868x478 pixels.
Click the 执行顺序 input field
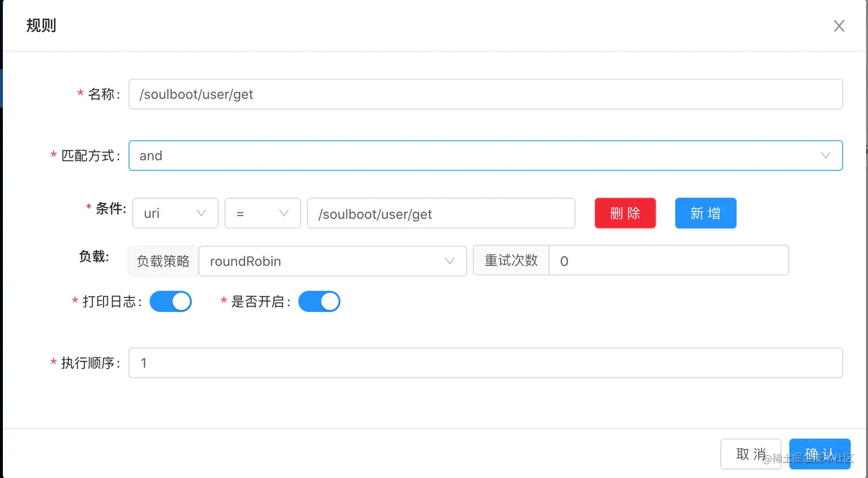click(486, 363)
